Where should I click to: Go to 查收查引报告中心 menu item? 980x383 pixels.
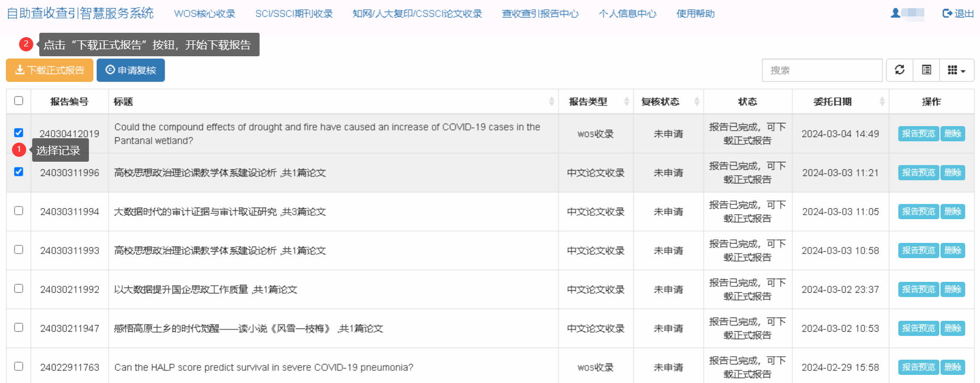540,14
